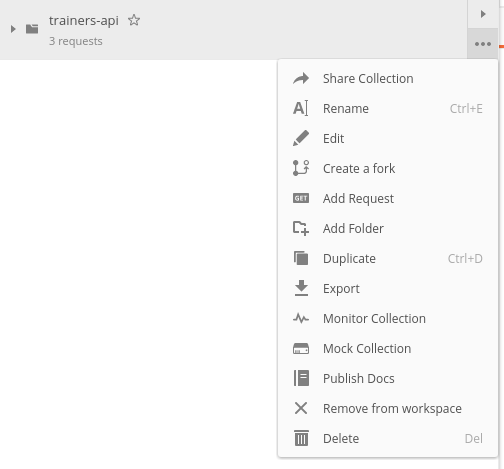Click the Edit pencil icon
The width and height of the screenshot is (504, 469).
(x=301, y=138)
